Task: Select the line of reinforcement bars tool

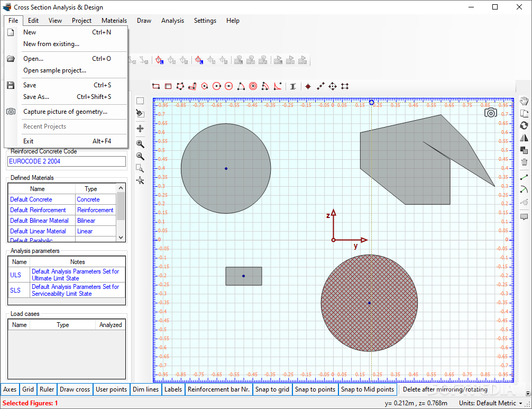Action: [x=320, y=86]
